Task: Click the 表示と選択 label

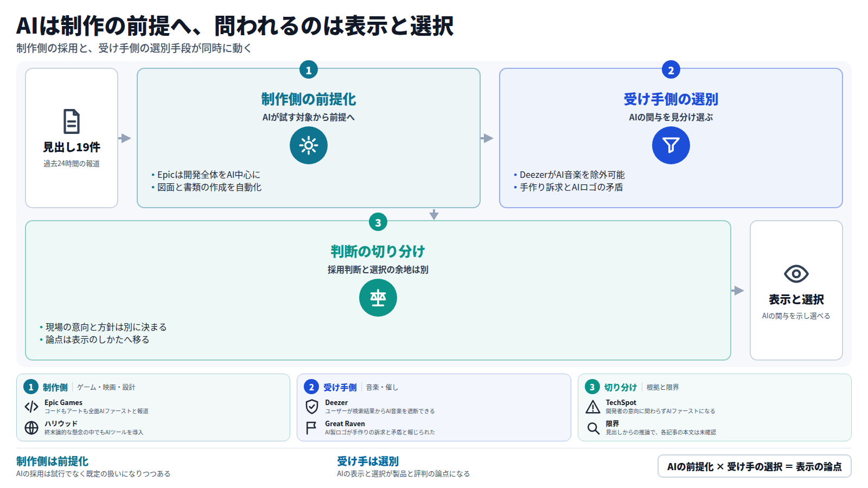Action: click(796, 300)
